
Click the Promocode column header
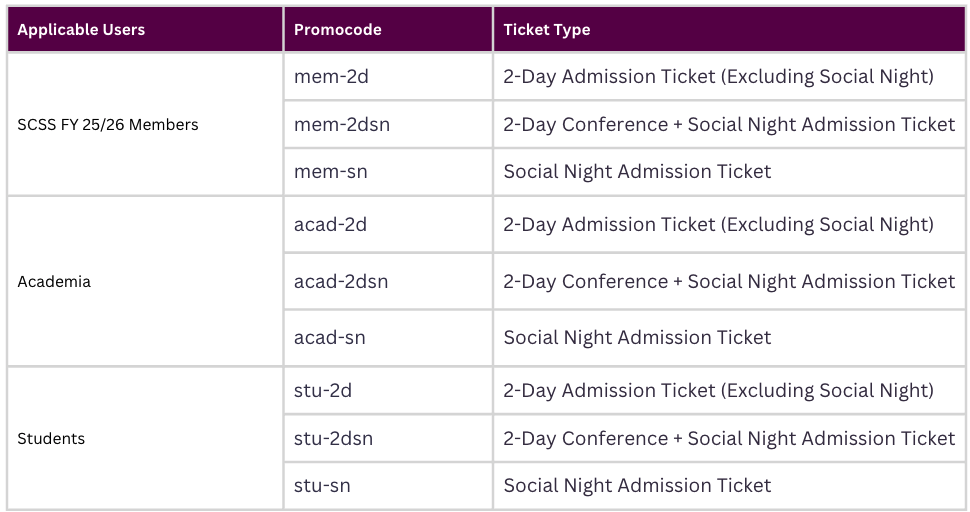(x=388, y=29)
